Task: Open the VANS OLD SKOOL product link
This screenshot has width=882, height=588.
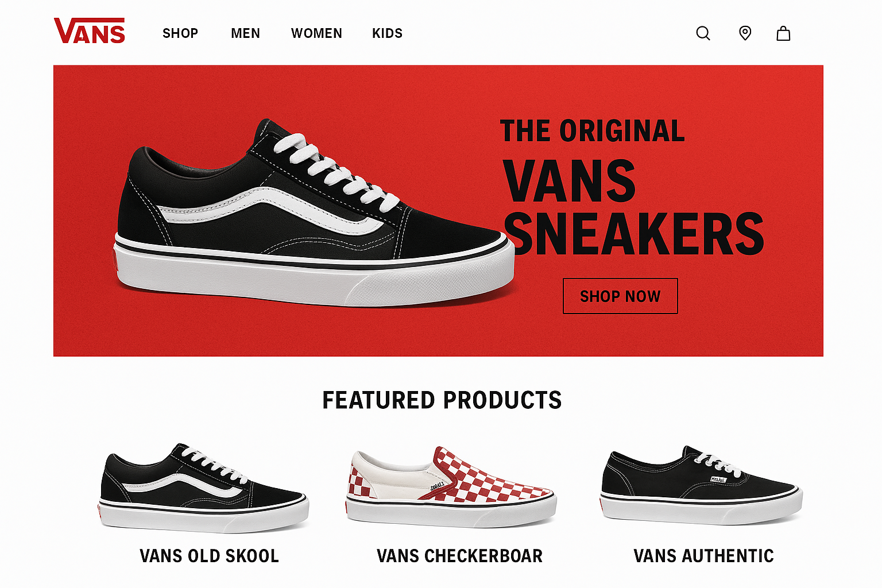Action: [x=209, y=556]
